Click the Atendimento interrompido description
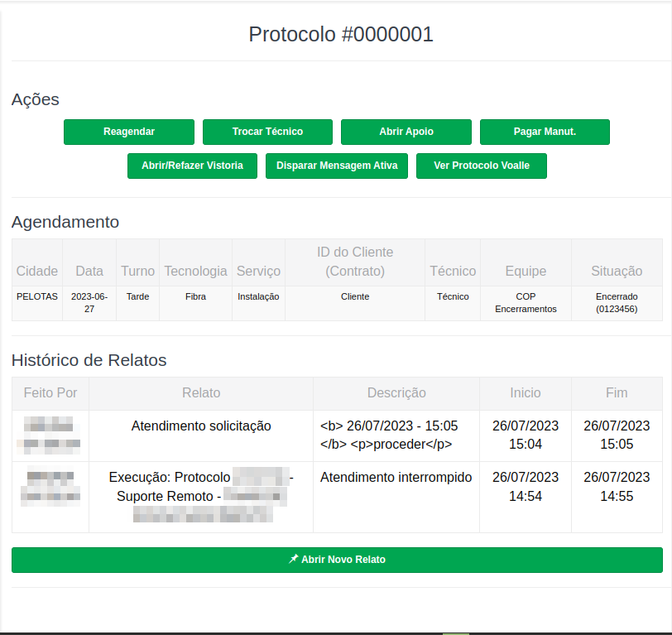Viewport: 672px width, 635px height. tap(396, 477)
